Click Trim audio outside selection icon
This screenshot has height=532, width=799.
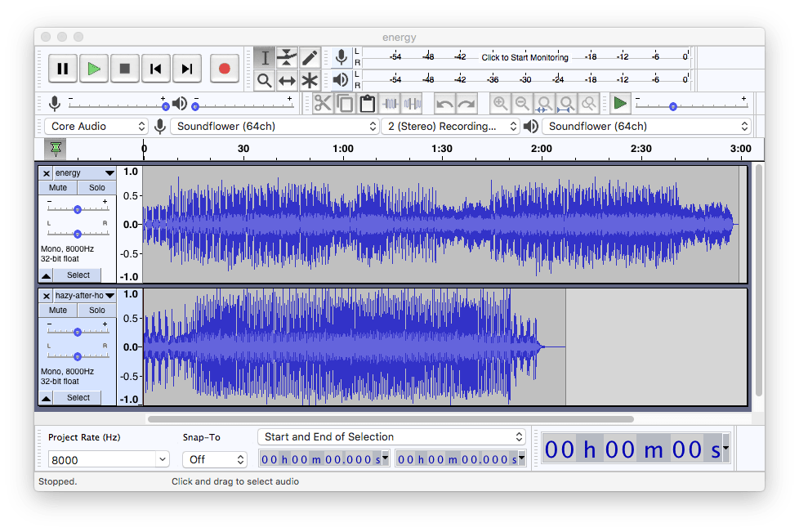pyautogui.click(x=391, y=104)
